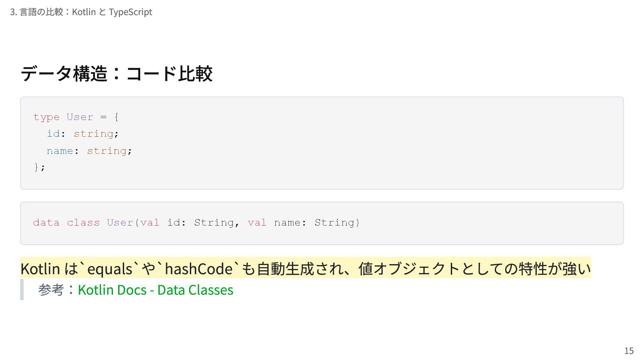Click the '参考：' label in the blockquote
This screenshot has width=644, height=362.
(x=56, y=290)
